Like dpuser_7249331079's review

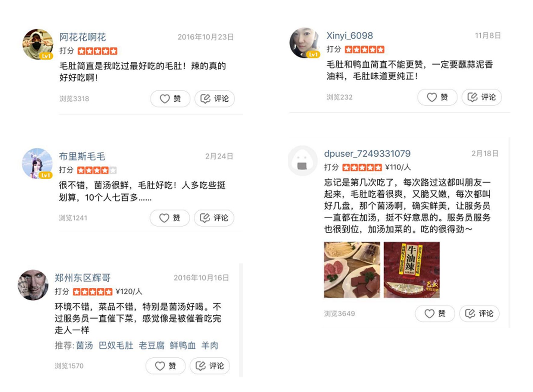(435, 314)
